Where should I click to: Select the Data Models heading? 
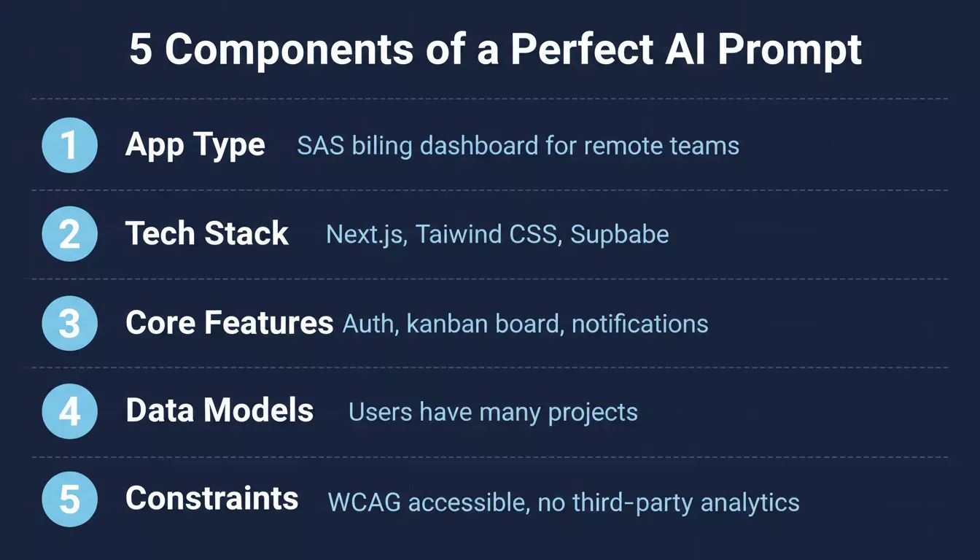(219, 411)
